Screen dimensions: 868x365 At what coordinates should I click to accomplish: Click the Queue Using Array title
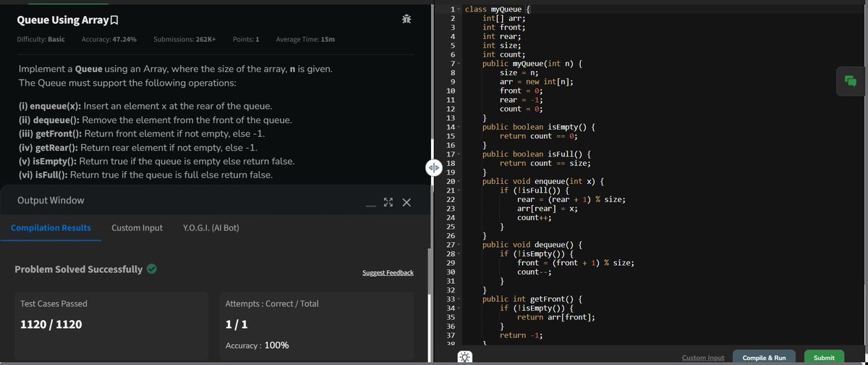(x=62, y=20)
